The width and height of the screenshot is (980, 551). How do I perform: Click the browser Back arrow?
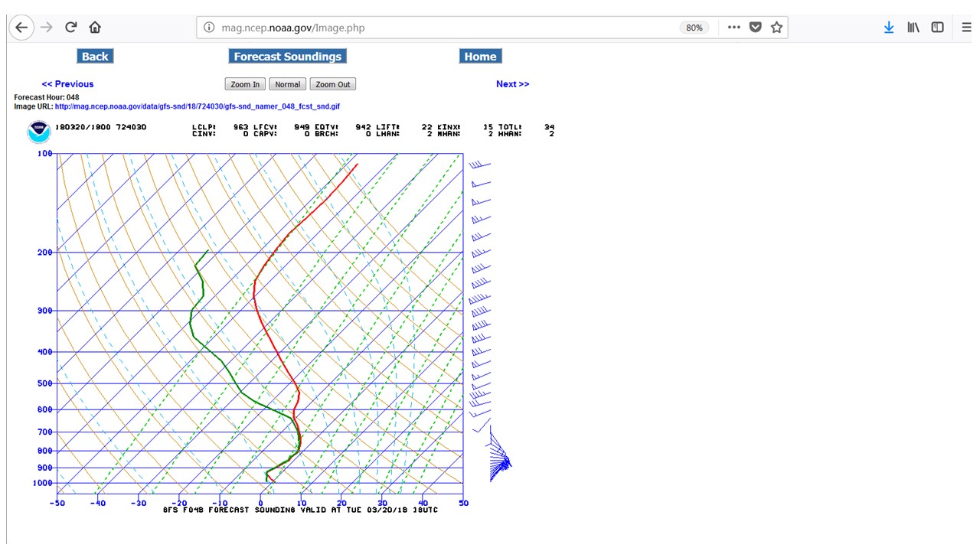tap(21, 28)
